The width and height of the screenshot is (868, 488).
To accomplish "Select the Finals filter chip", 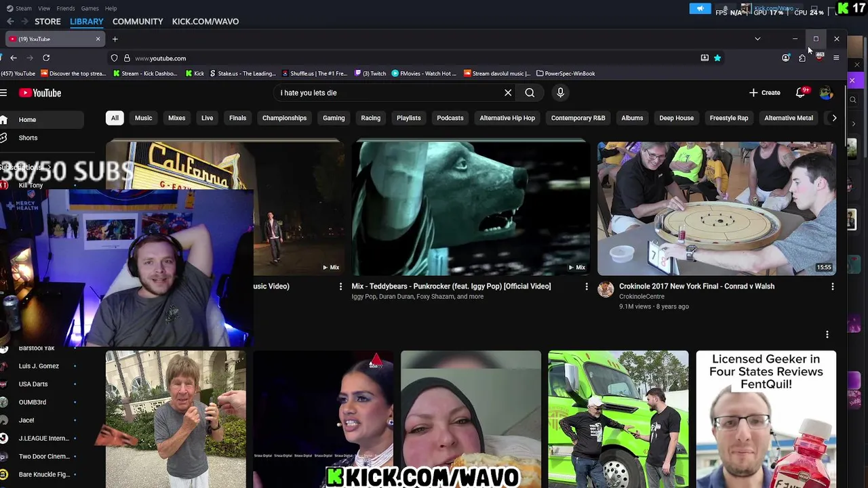I will point(237,118).
